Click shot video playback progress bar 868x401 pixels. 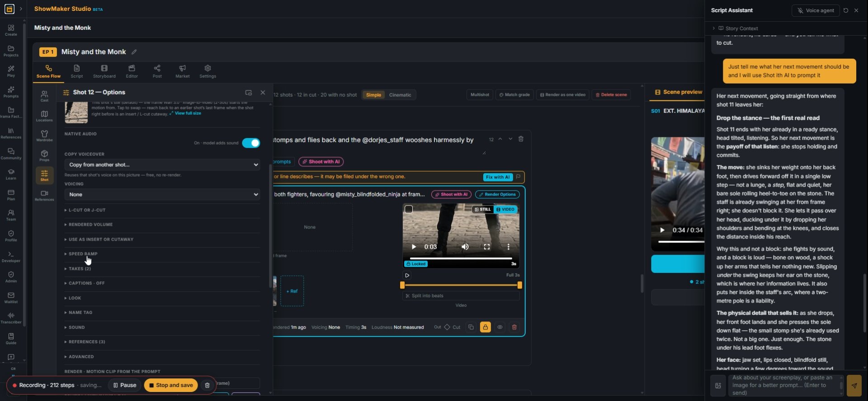tap(461, 258)
